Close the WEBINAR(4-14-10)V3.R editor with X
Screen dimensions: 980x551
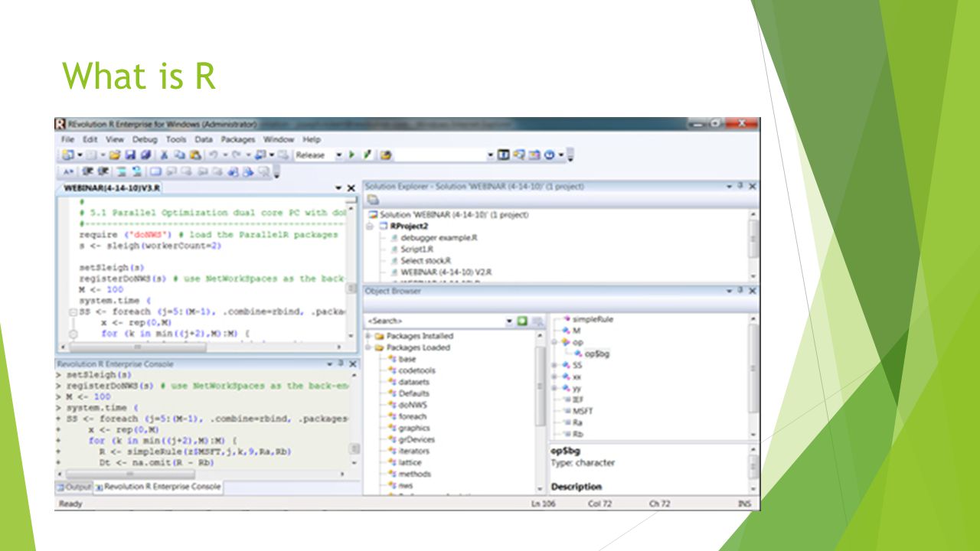(x=351, y=187)
